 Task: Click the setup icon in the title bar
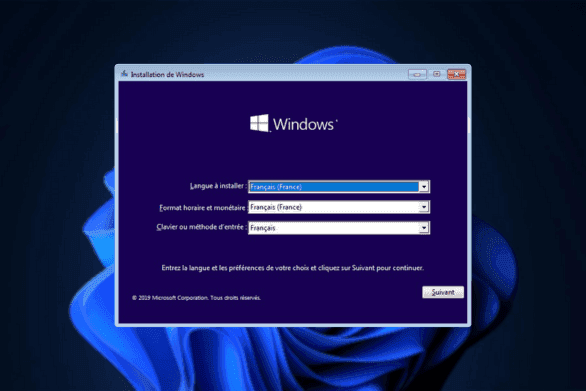click(124, 74)
